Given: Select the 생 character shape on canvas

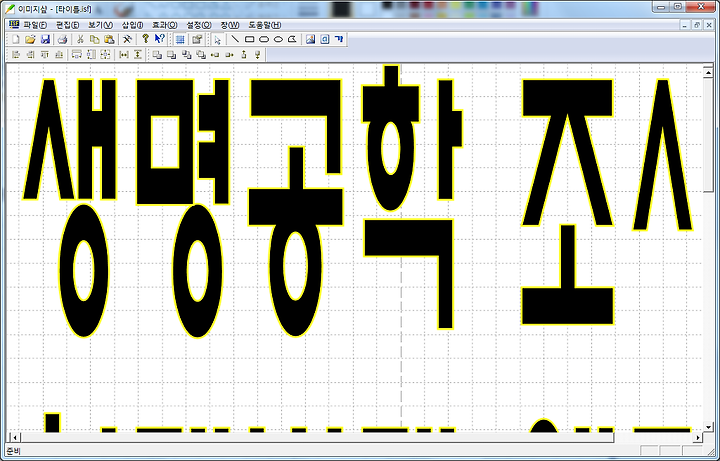Looking at the screenshot, I should pos(70,208).
